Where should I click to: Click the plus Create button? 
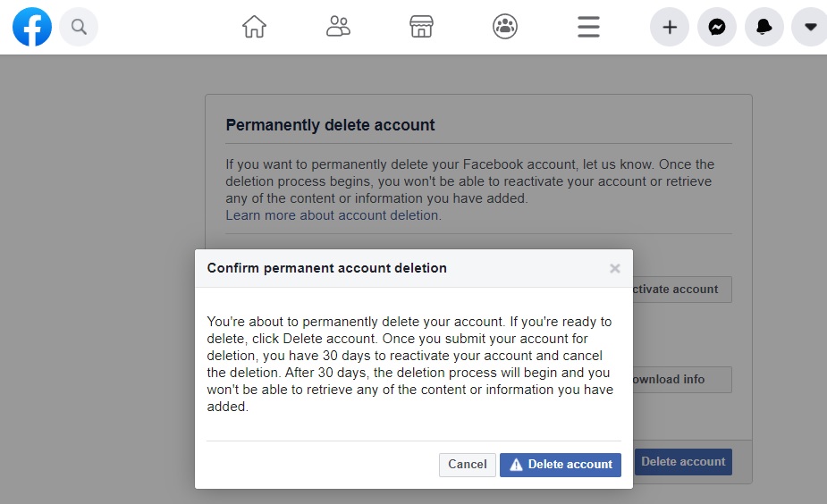pyautogui.click(x=670, y=27)
